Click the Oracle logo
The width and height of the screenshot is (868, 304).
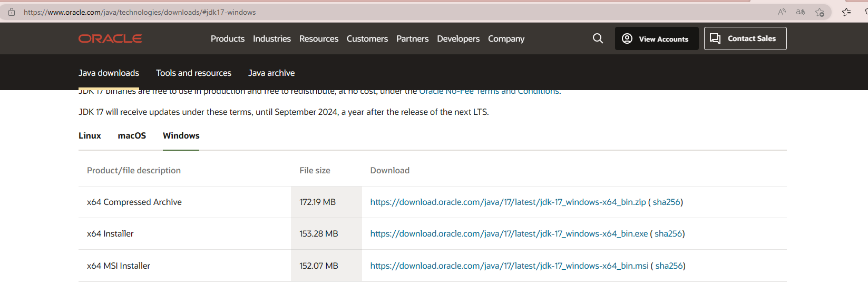[x=110, y=38]
